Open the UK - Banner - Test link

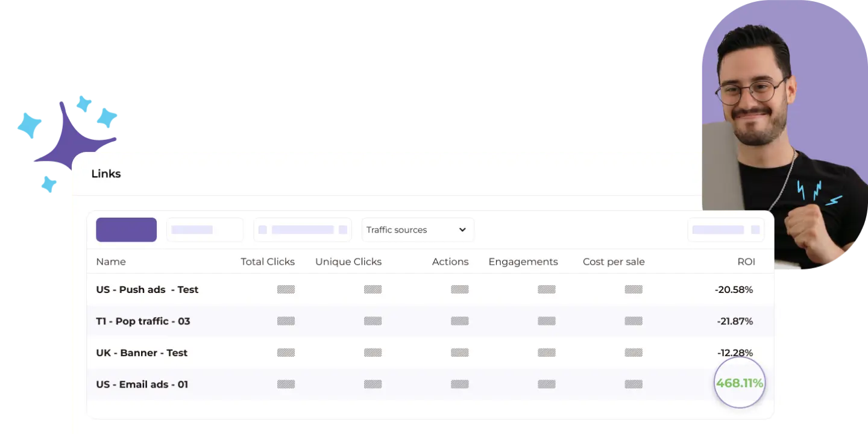[142, 353]
